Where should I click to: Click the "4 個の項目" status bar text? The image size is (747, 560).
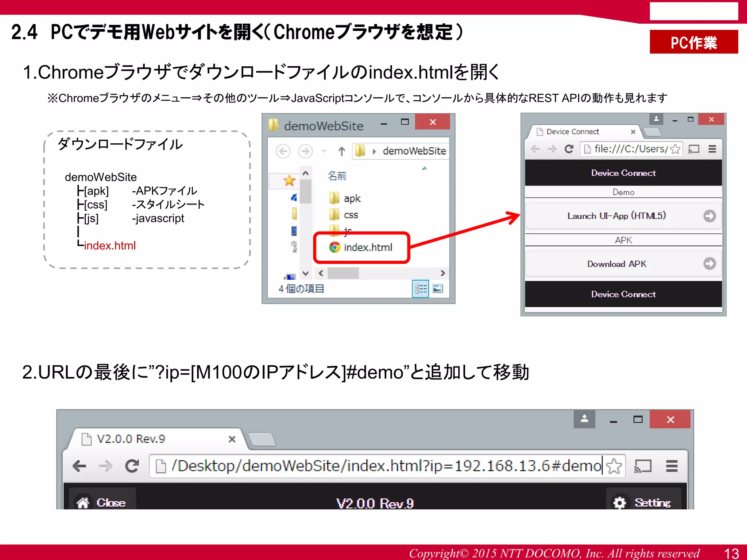pos(301,289)
